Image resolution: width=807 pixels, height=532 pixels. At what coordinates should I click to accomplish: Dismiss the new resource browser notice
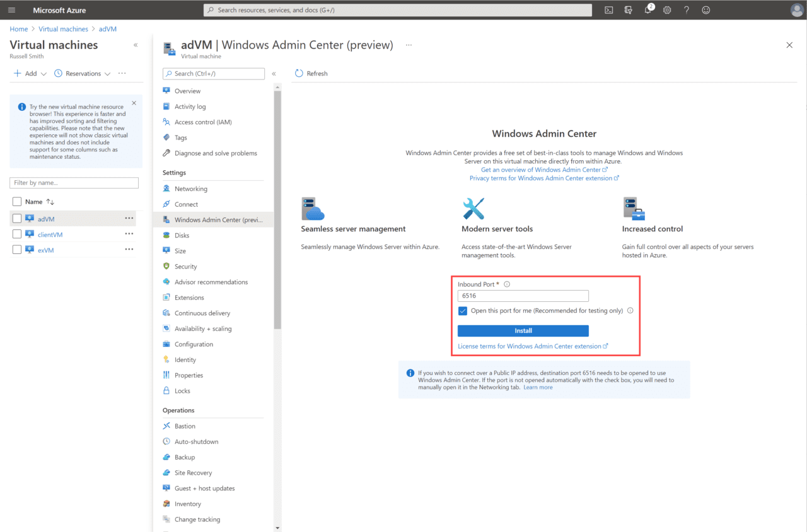tap(134, 103)
